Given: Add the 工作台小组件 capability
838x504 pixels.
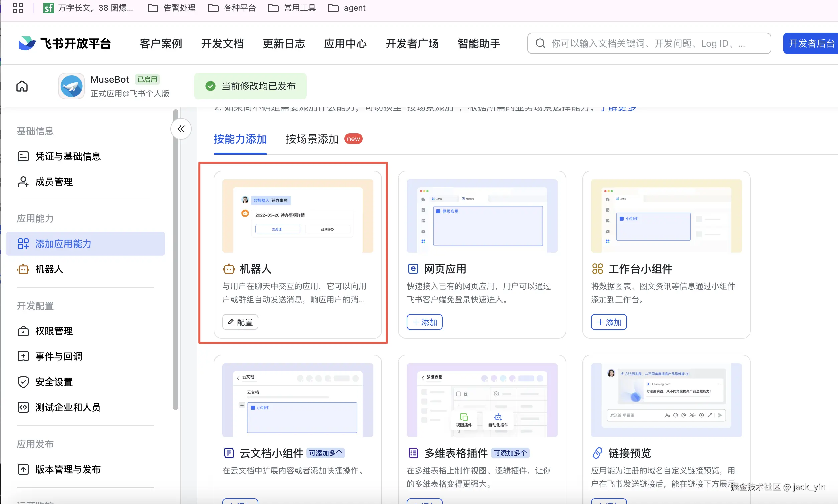Looking at the screenshot, I should [x=608, y=322].
